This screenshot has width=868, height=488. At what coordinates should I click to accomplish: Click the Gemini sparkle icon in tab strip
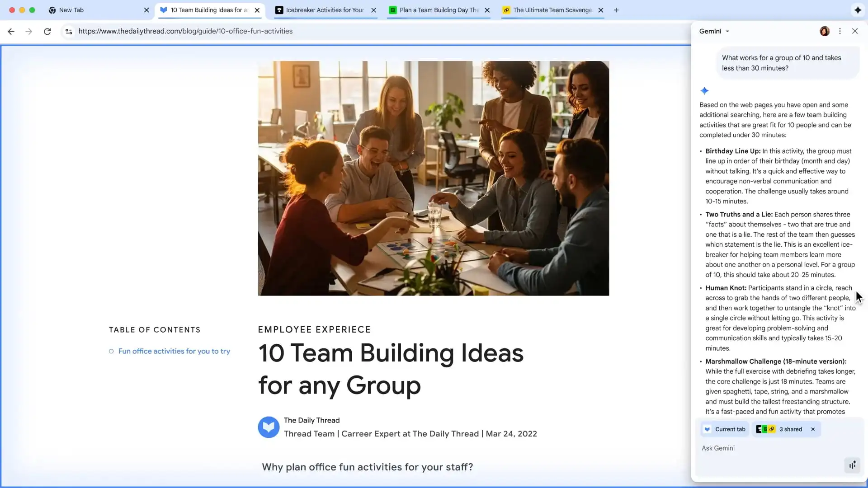tap(858, 10)
